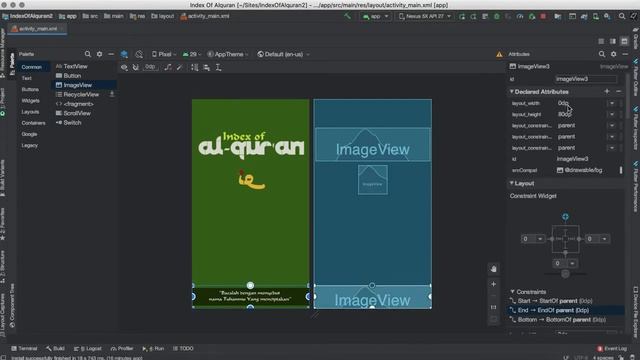The height and width of the screenshot is (360, 640).
Task: Open the left margin dropdown in Constraint Widget
Action: tap(540, 239)
